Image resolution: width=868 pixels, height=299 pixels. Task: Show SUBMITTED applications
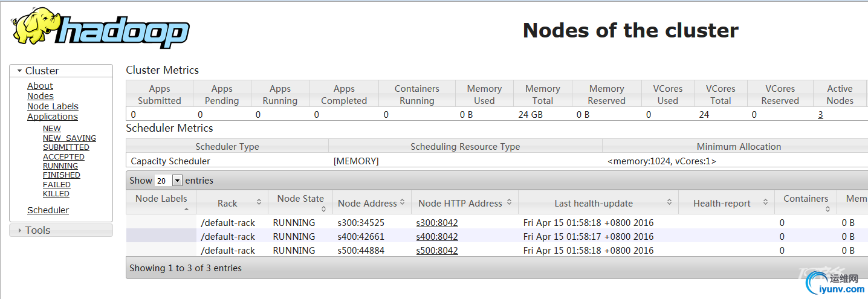[x=66, y=147]
